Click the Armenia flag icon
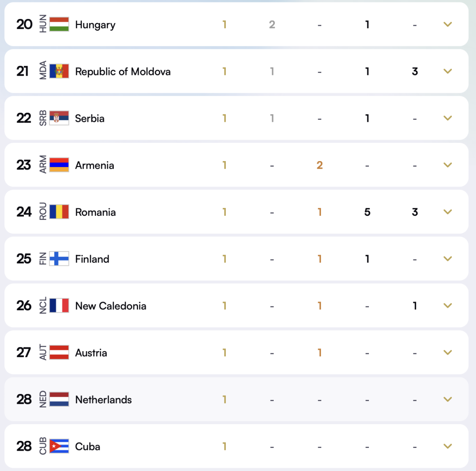This screenshot has height=471, width=476. [x=59, y=165]
